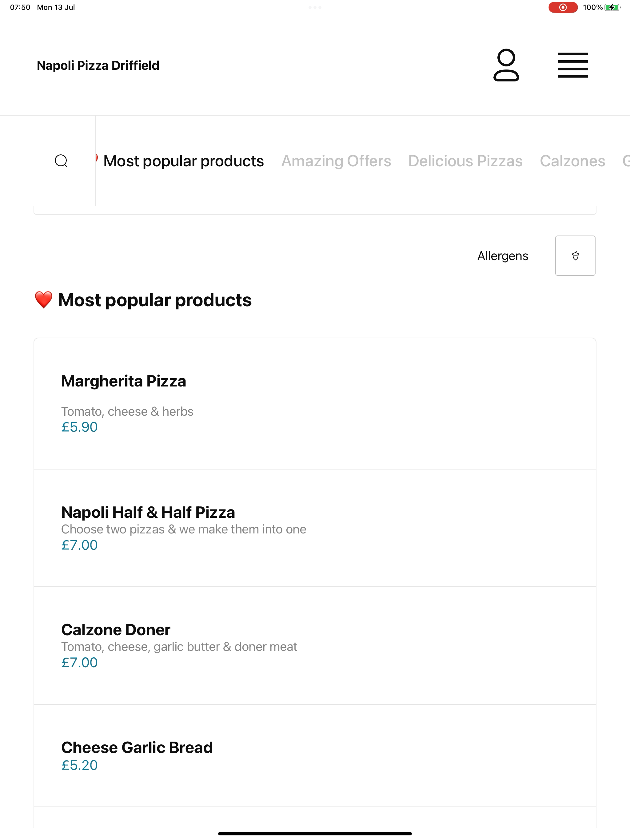This screenshot has height=840, width=630.
Task: Click 'Choose two pizzas & we make them into one'
Action: pyautogui.click(x=184, y=529)
